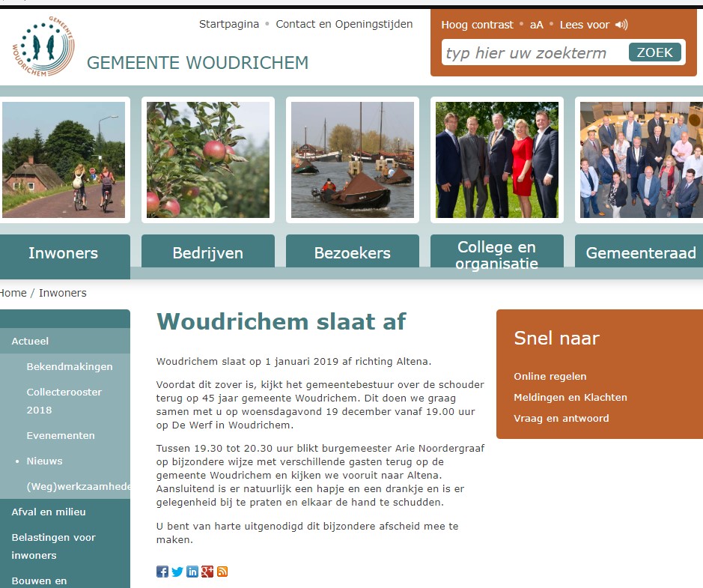Share the article on Facebook

click(x=162, y=572)
